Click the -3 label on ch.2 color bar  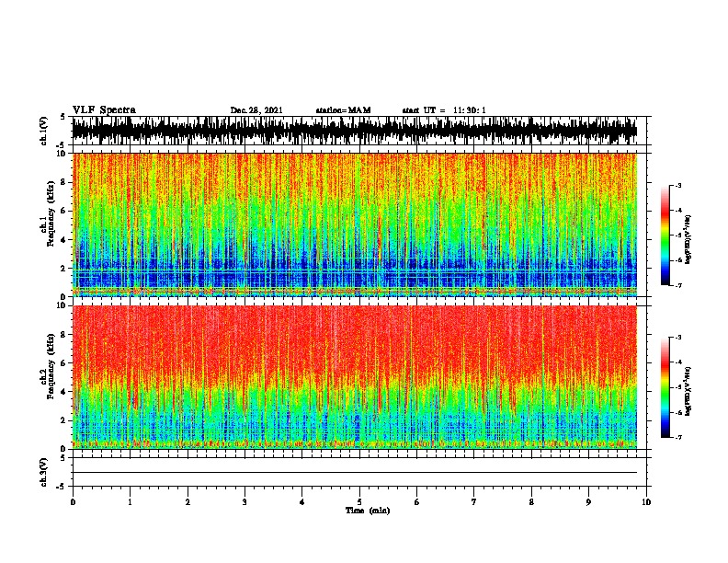pos(677,338)
